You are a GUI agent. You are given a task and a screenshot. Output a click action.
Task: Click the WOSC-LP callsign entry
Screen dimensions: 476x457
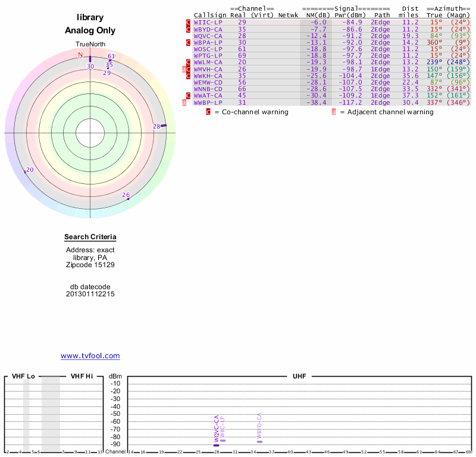208,49
